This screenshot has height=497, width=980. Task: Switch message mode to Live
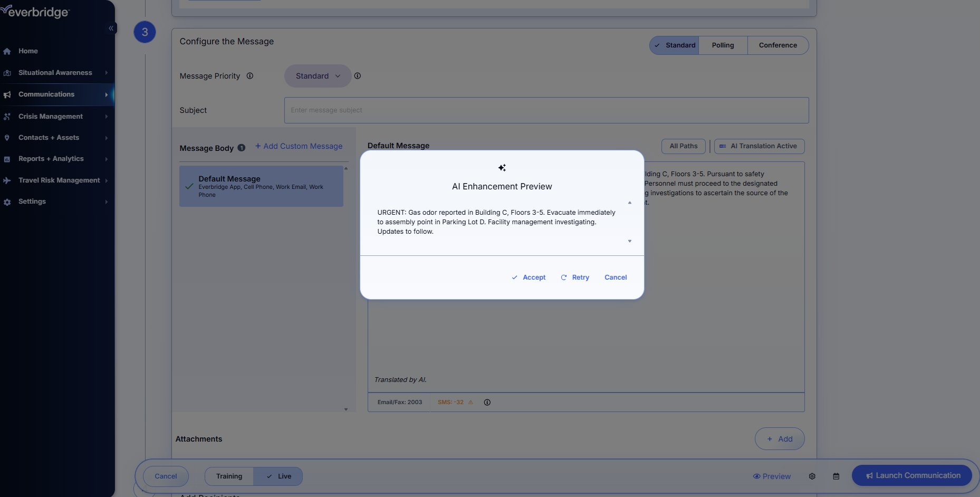278,476
